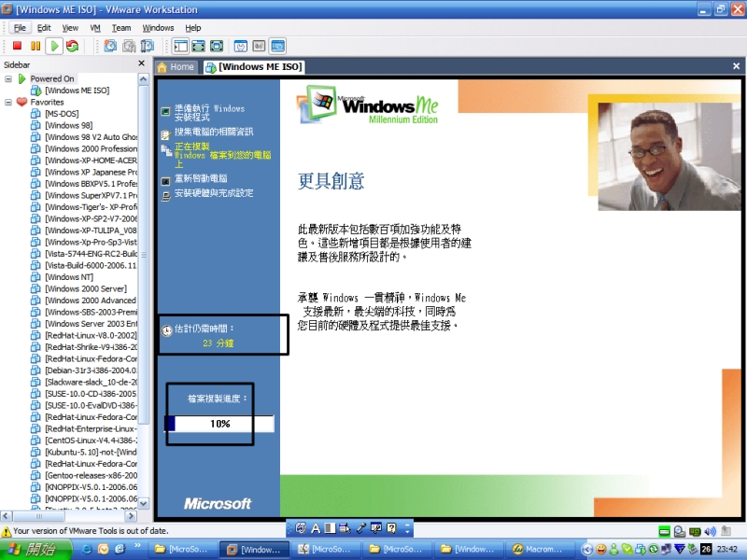Viewport: 747px width, 560px height.
Task: Click the green Power On play button
Action: click(x=54, y=46)
